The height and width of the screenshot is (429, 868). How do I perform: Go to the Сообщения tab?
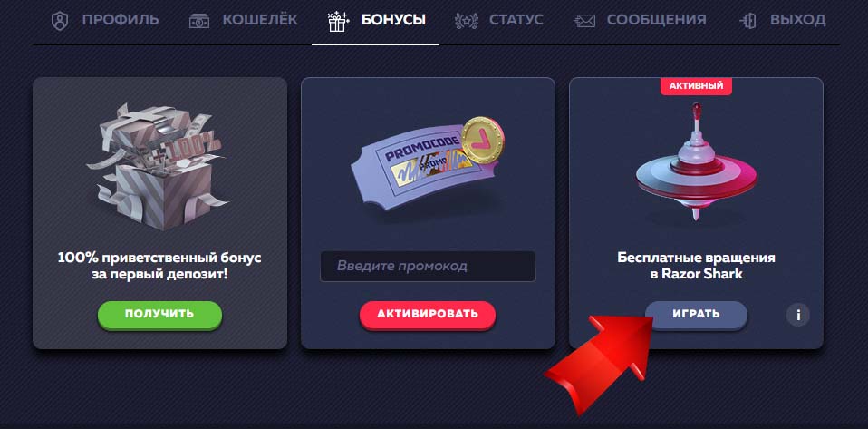[657, 21]
